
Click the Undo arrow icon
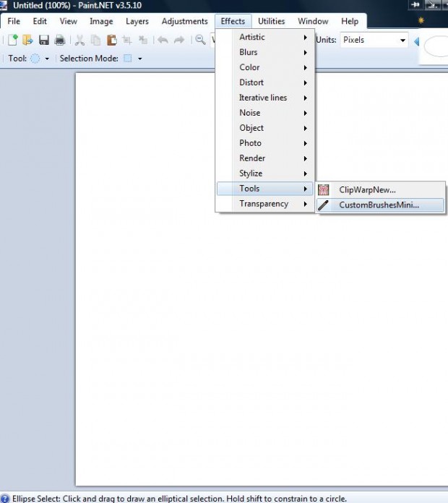(x=163, y=40)
